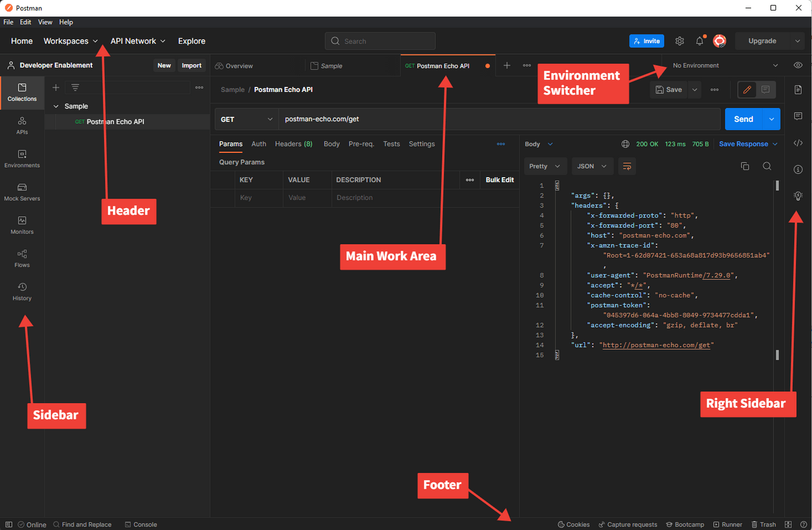Switch to the Tests tab
Image resolution: width=812 pixels, height=530 pixels.
[x=391, y=144]
